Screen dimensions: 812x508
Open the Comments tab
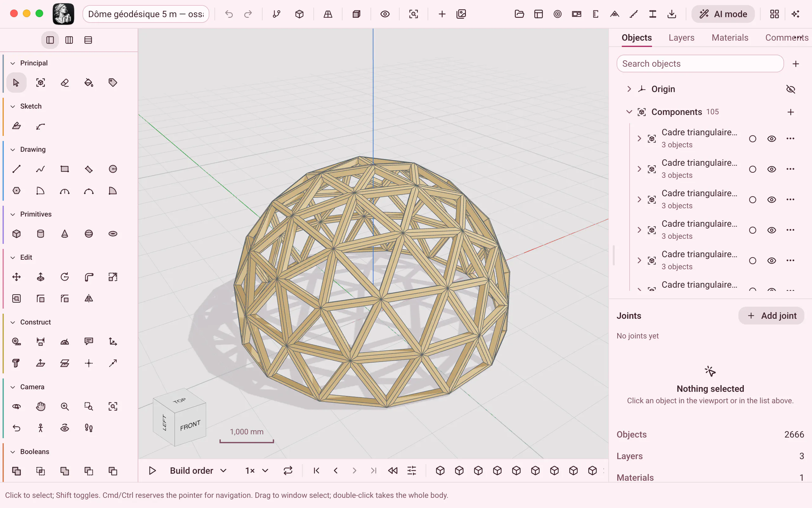click(x=787, y=38)
